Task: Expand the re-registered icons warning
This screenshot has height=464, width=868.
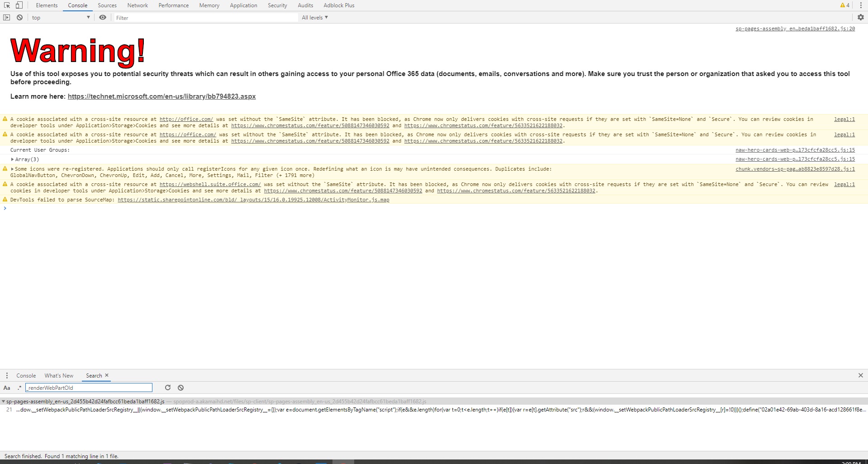Action: [x=12, y=169]
